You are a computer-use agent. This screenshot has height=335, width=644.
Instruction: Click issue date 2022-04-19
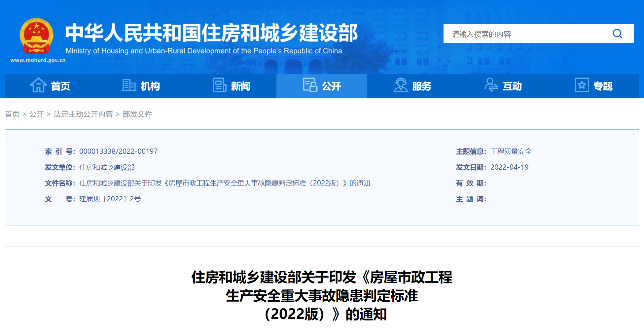click(510, 167)
